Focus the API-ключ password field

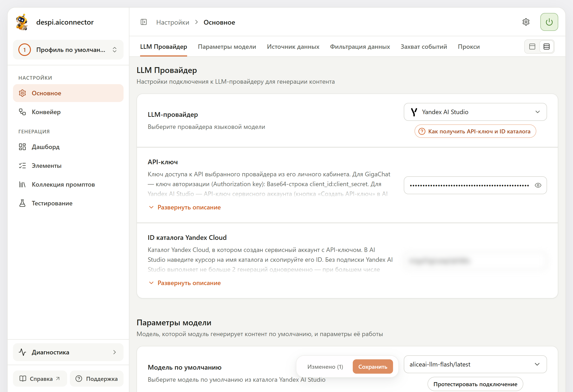pyautogui.click(x=475, y=185)
